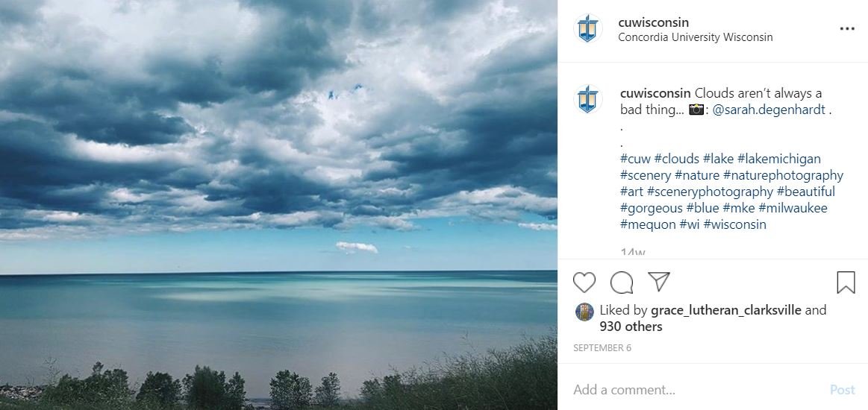Image resolution: width=868 pixels, height=410 pixels.
Task: Open the cuwisconsin username in header
Action: [x=653, y=22]
